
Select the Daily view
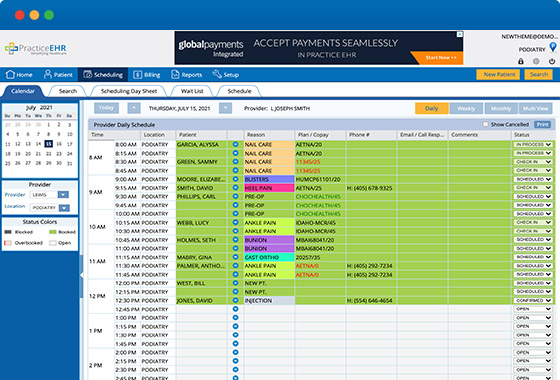[431, 109]
